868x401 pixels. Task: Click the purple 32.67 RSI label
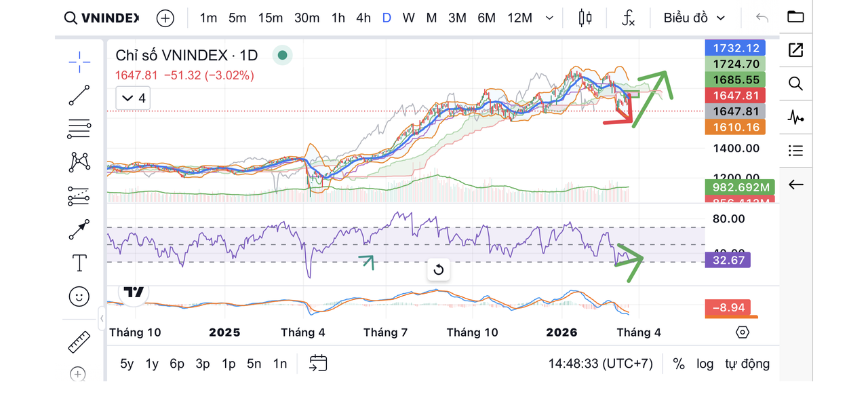coord(728,259)
